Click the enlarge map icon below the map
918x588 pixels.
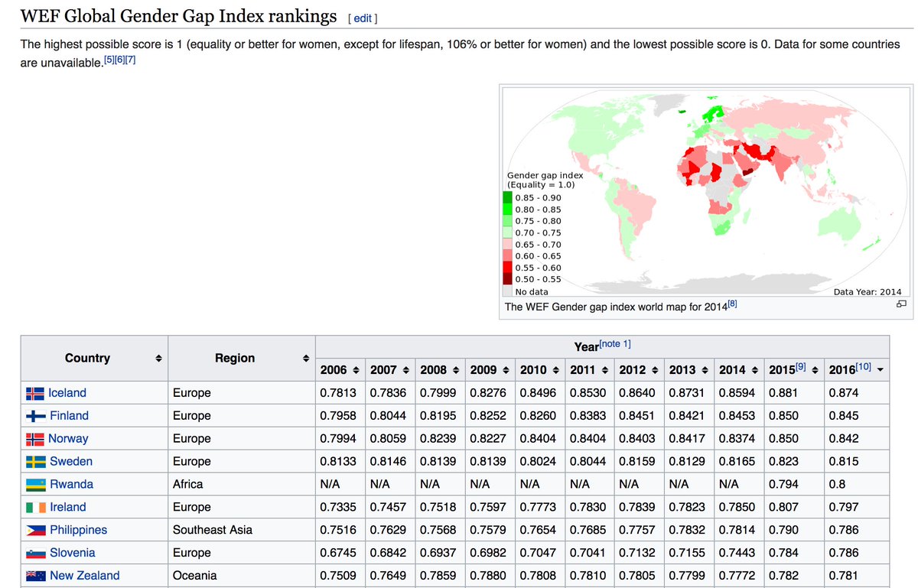[900, 304]
